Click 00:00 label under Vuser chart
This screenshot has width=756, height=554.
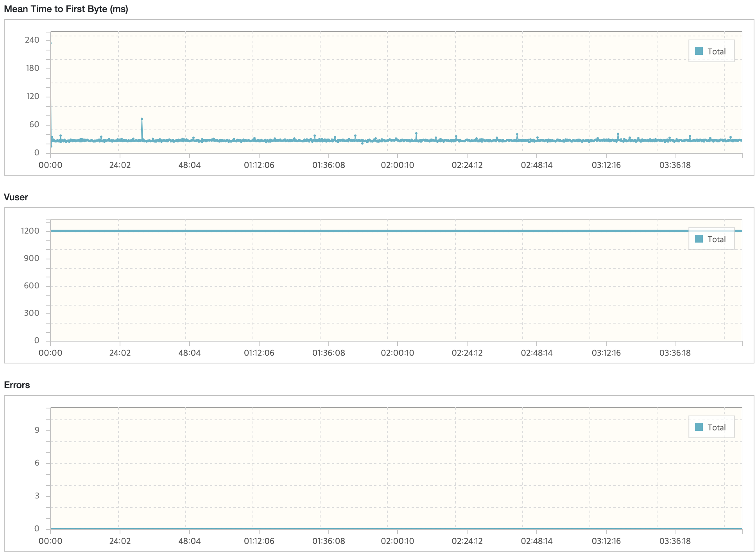tap(50, 353)
